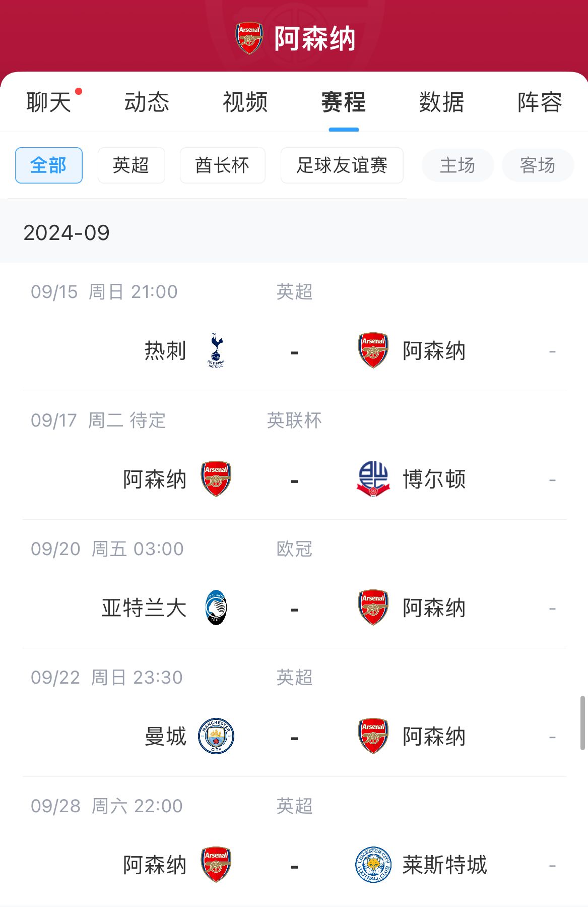
Task: Tap the Bolton Wanderers crest
Action: pyautogui.click(x=373, y=479)
